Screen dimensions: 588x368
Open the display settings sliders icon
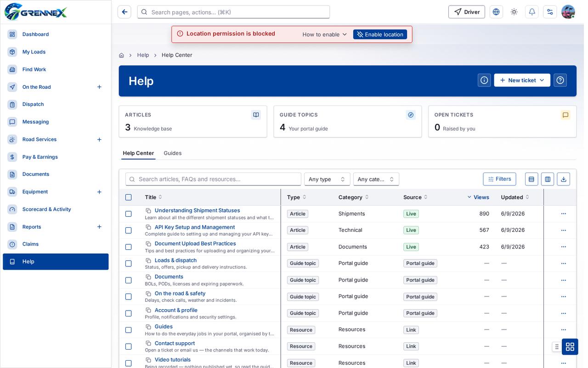click(x=550, y=12)
